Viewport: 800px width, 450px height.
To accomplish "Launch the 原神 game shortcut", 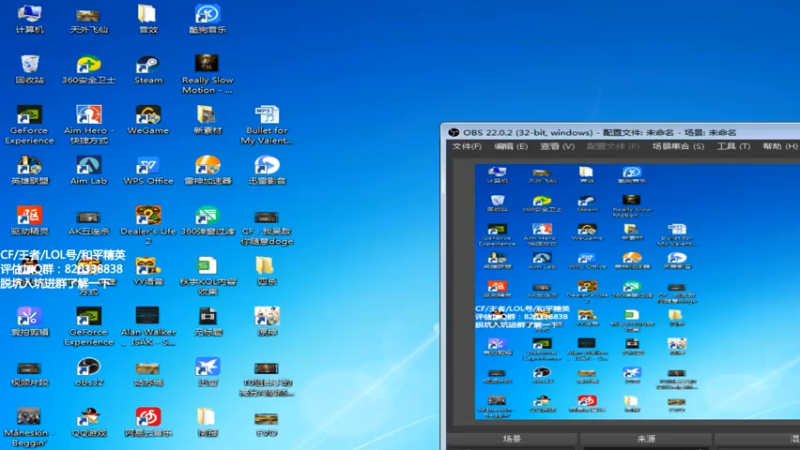I will point(266,322).
